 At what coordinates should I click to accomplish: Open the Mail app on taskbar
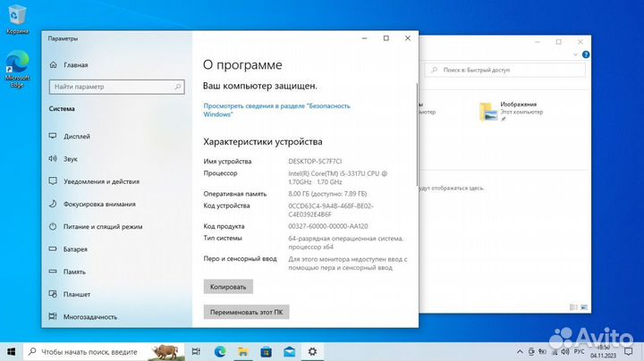click(x=289, y=351)
